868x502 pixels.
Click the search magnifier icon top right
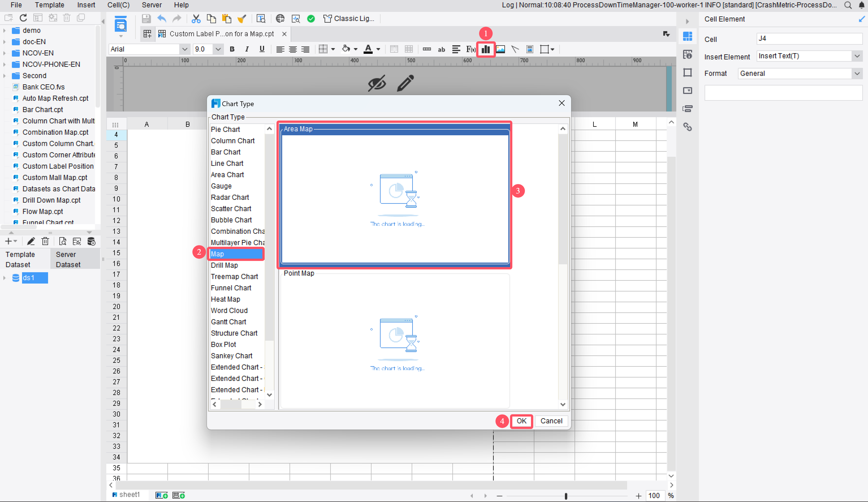pos(848,5)
